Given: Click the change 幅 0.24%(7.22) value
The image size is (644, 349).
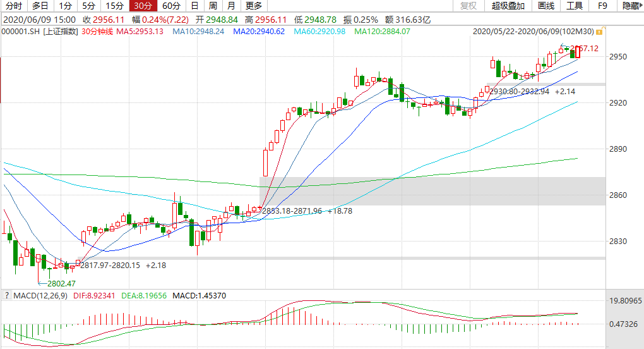Looking at the screenshot, I should coord(160,20).
